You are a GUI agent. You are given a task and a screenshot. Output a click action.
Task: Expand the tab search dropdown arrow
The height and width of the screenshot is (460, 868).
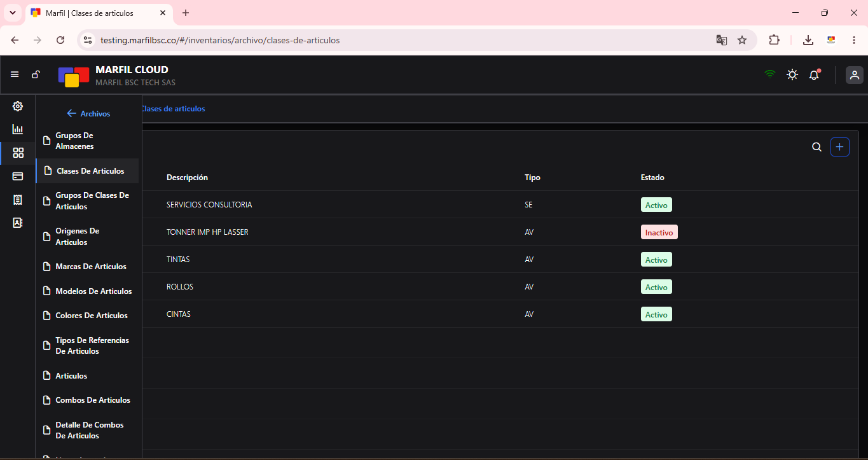[x=12, y=13]
